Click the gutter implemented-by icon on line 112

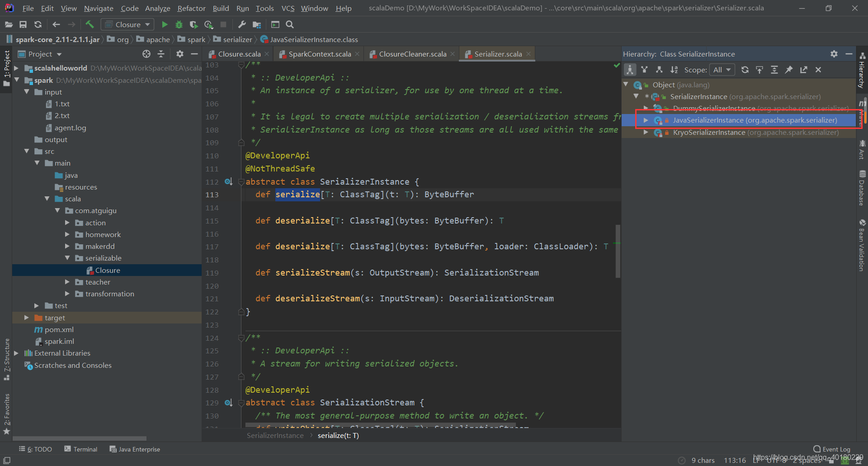coord(228,181)
